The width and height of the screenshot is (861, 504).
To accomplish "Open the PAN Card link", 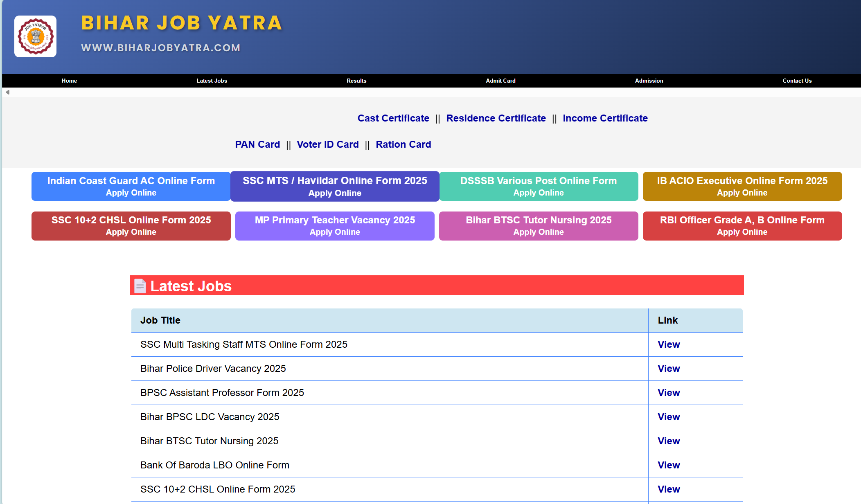I will tap(257, 144).
